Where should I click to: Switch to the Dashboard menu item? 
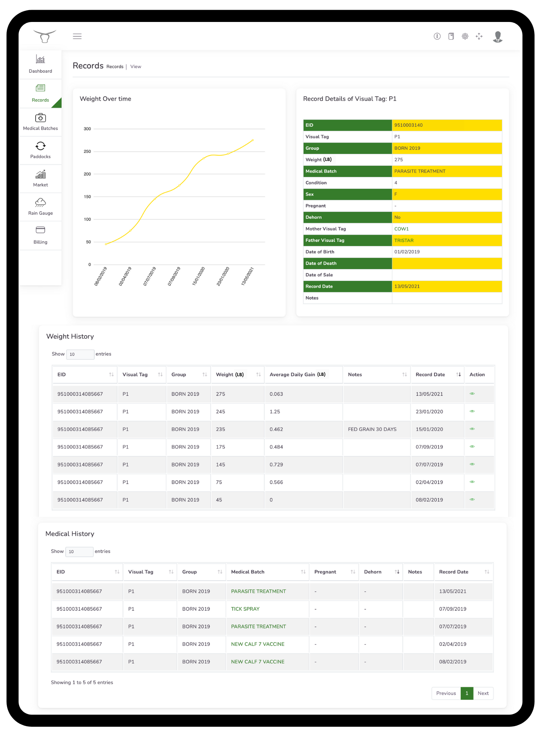point(40,64)
